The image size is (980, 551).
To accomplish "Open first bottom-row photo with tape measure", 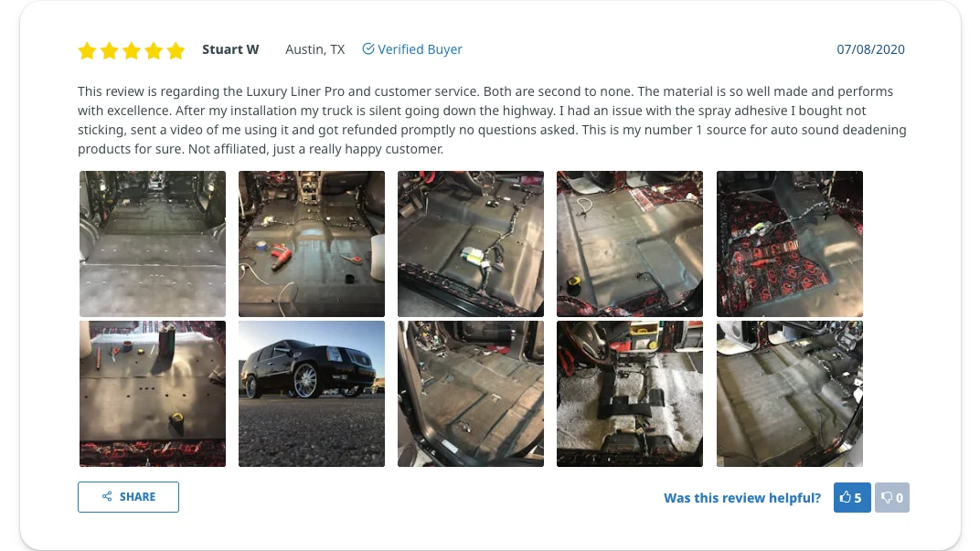I will pos(153,394).
